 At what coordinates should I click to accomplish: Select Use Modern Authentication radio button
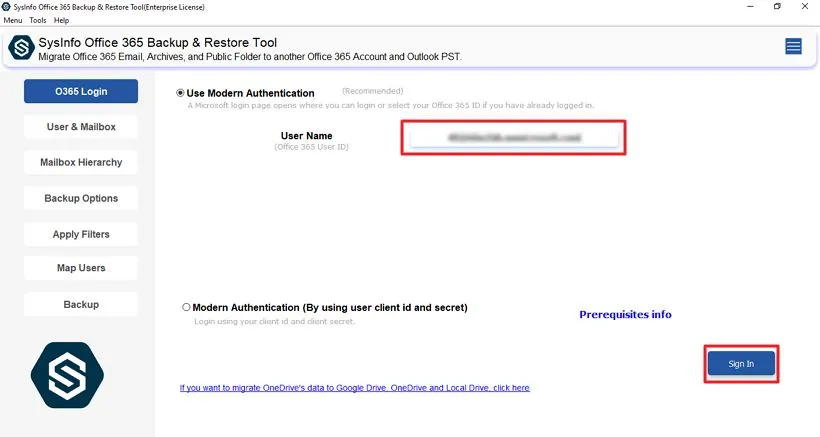click(180, 93)
